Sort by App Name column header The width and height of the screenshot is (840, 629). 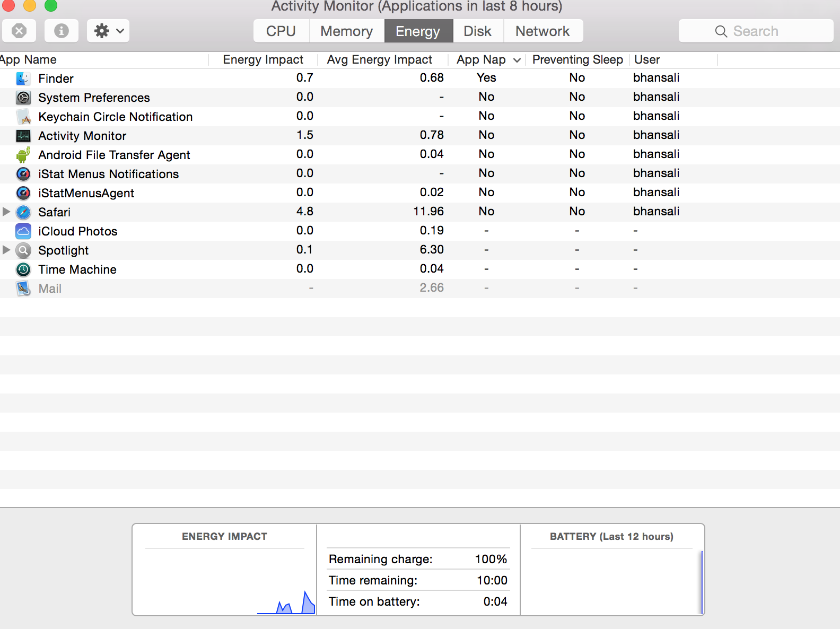click(x=103, y=59)
